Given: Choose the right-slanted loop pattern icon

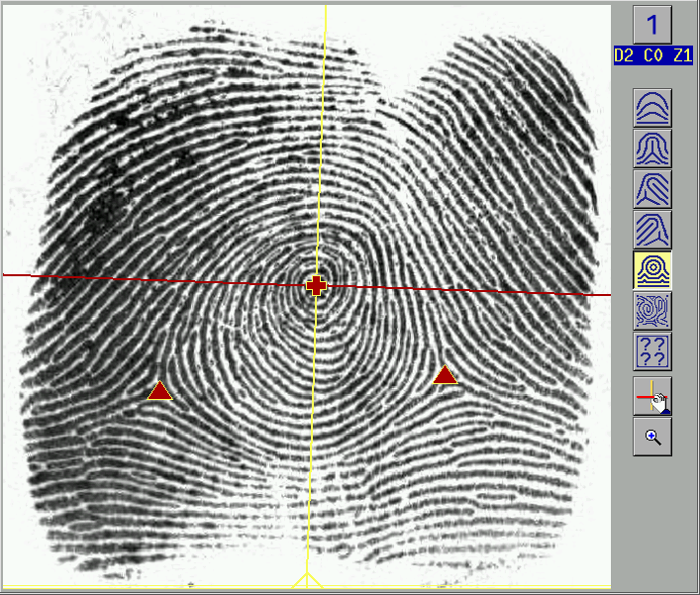Looking at the screenshot, I should [x=652, y=230].
